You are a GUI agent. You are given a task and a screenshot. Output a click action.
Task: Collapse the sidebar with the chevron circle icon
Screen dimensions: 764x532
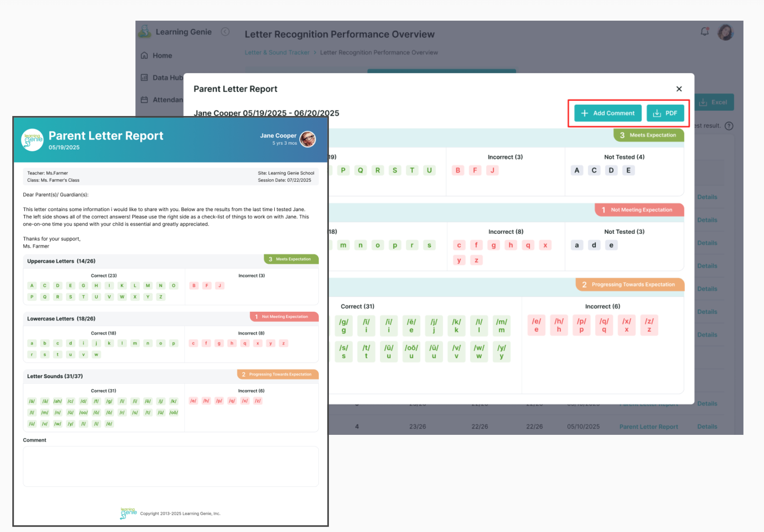(x=225, y=32)
